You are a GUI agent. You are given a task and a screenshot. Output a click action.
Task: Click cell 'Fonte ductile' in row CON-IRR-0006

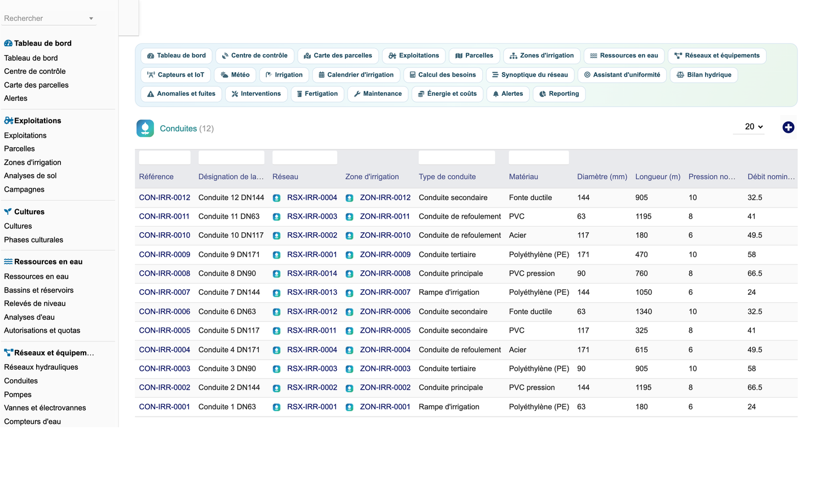tap(530, 312)
